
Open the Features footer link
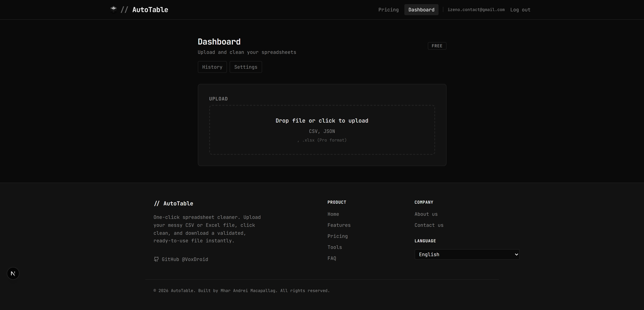(339, 225)
